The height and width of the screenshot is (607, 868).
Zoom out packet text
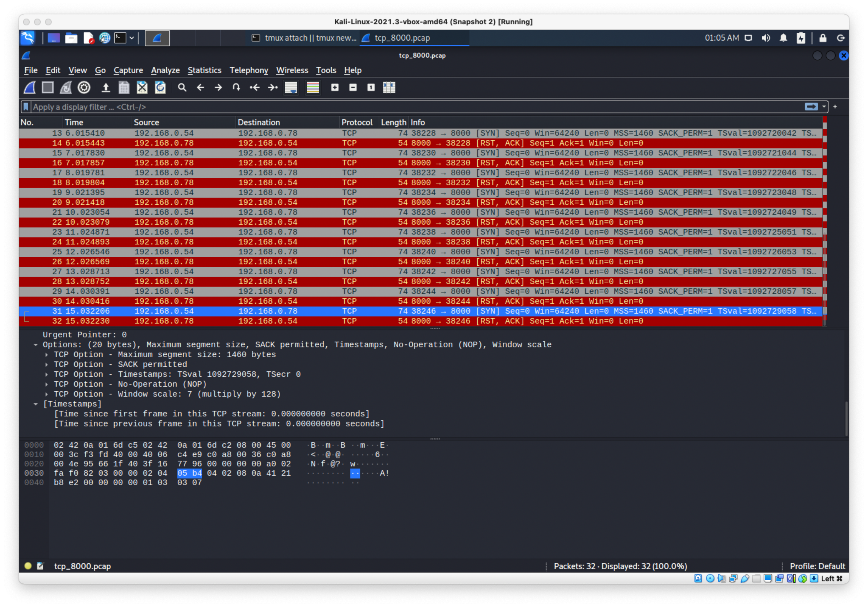pyautogui.click(x=353, y=88)
